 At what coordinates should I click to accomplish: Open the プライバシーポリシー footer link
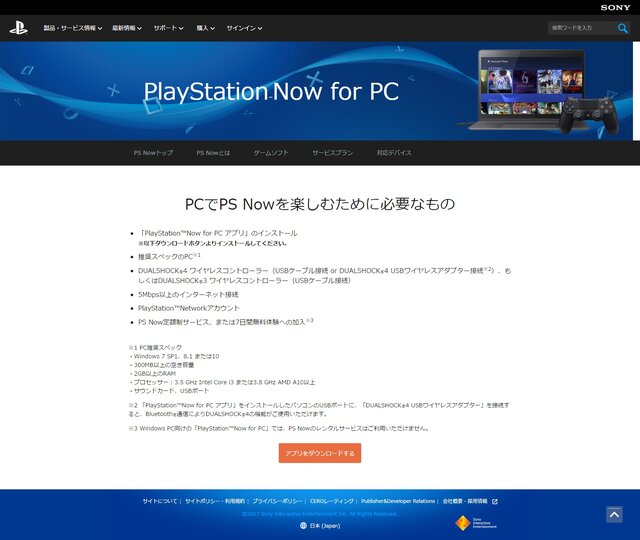point(277,501)
